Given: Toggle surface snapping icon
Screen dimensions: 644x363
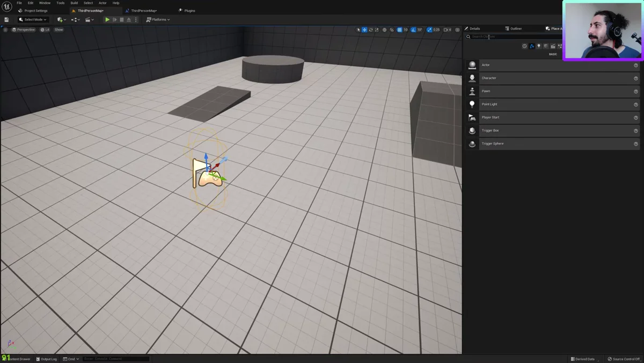Looking at the screenshot, I should pyautogui.click(x=392, y=30).
